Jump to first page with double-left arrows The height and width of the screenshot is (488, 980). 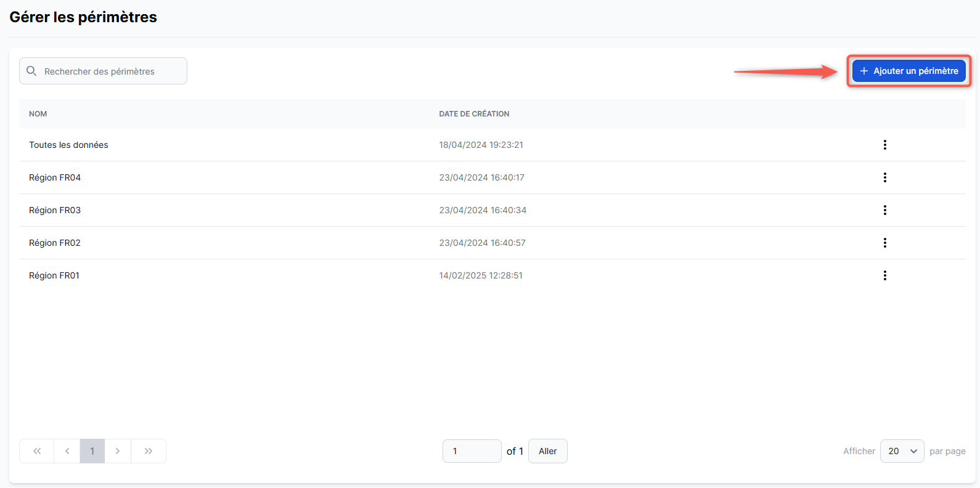tap(37, 451)
